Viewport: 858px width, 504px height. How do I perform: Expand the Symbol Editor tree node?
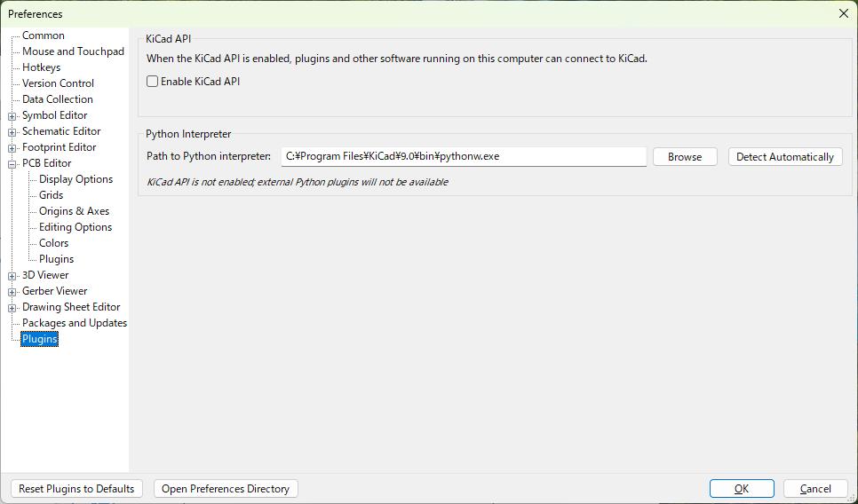pos(12,116)
